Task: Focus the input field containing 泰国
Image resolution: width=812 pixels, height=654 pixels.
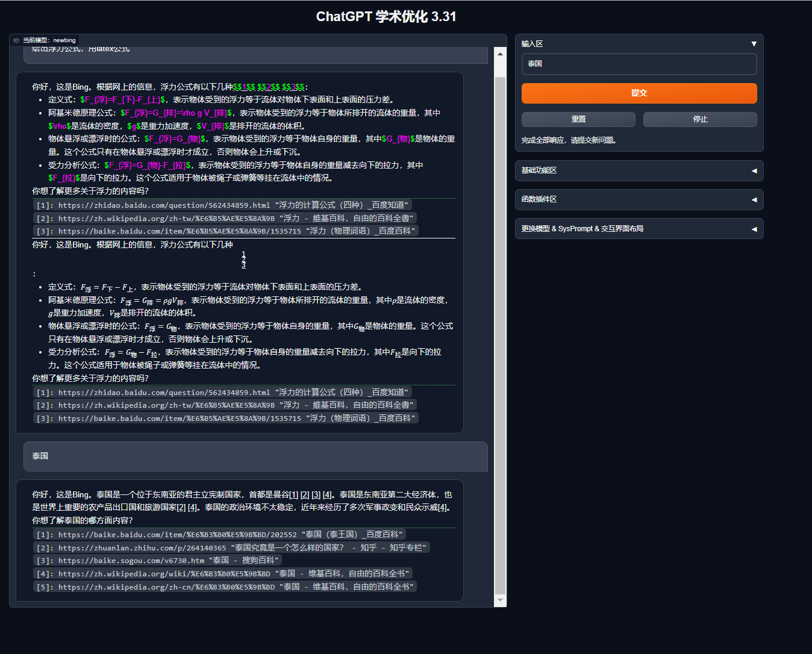Action: [x=639, y=64]
